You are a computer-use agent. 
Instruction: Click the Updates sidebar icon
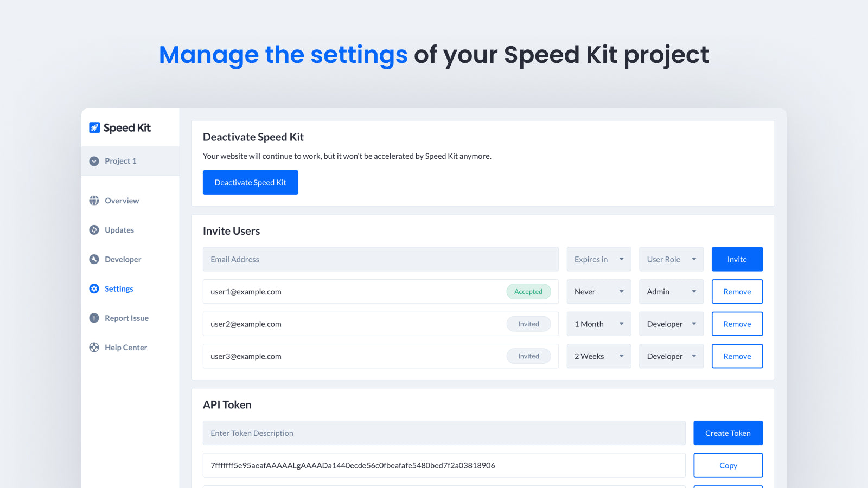click(94, 230)
